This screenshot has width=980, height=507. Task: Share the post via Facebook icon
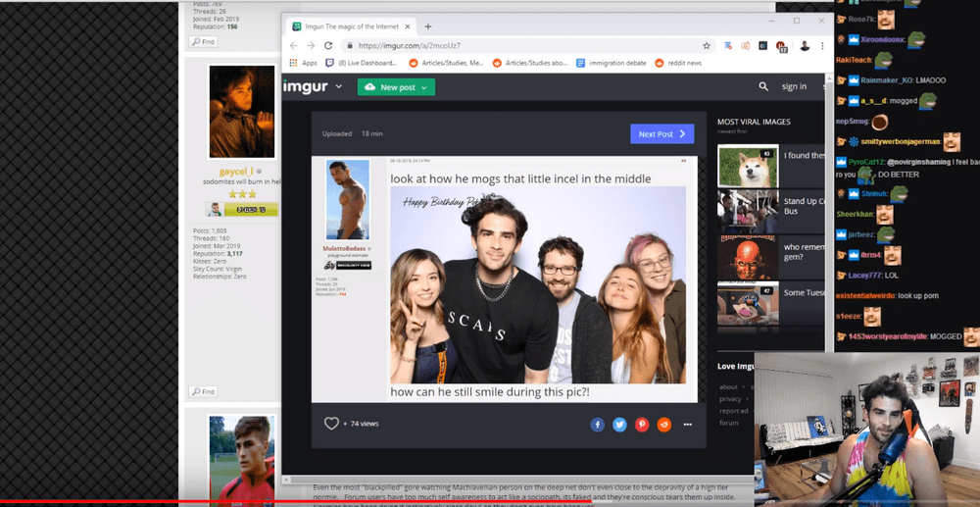pyautogui.click(x=598, y=425)
